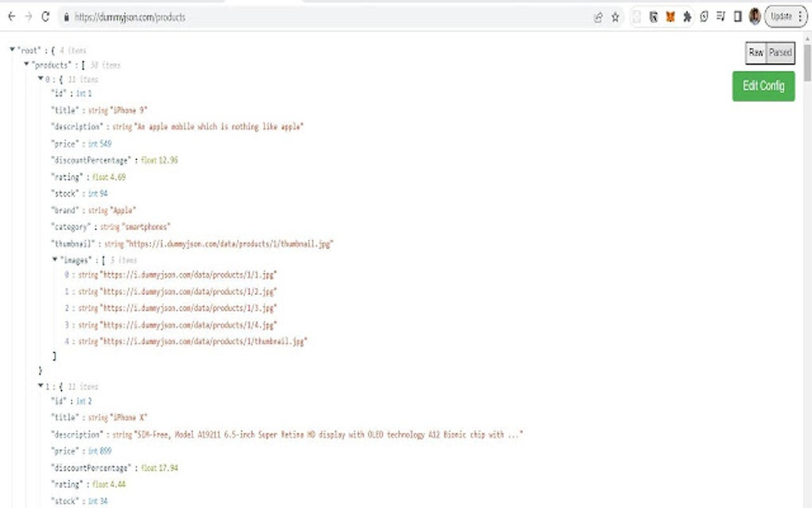Bookmark this page with the star icon
Image resolution: width=812 pixels, height=508 pixels.
tap(615, 17)
